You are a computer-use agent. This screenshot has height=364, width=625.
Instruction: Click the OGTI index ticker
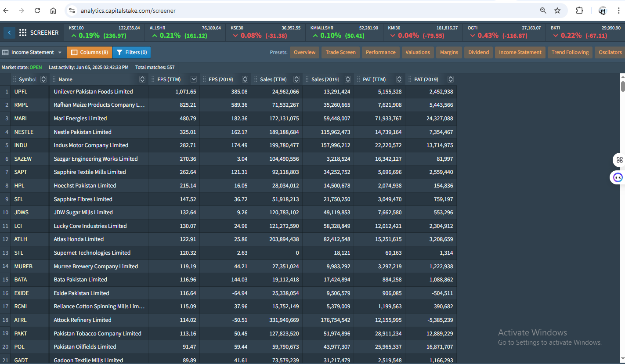[x=504, y=32]
